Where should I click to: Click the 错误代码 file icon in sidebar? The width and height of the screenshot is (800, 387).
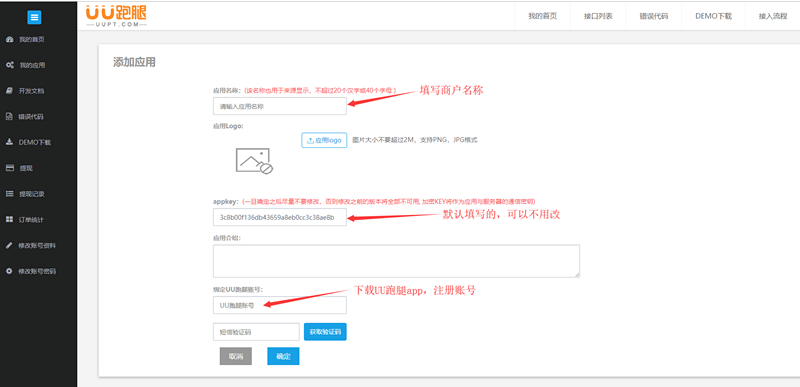tap(9, 117)
